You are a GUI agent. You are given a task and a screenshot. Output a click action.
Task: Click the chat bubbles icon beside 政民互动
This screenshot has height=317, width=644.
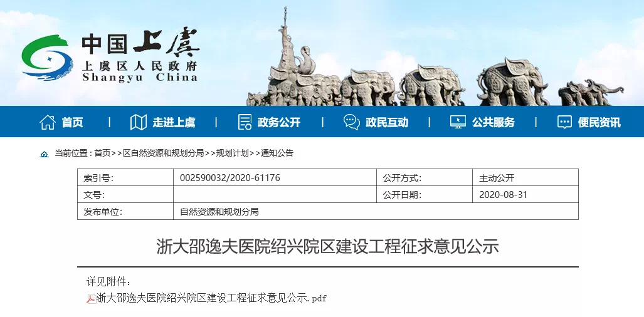[352, 122]
